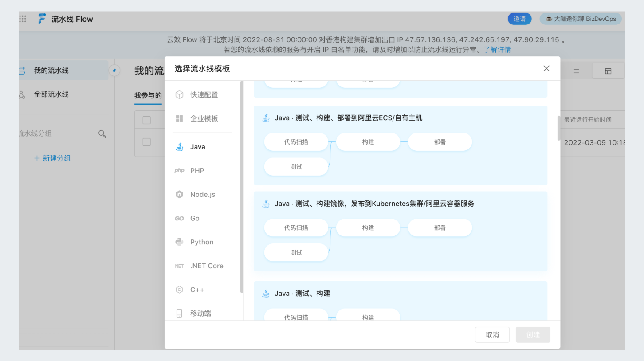Click the 流水线分组 label
Viewport: 644px width, 361px height.
pyautogui.click(x=35, y=133)
